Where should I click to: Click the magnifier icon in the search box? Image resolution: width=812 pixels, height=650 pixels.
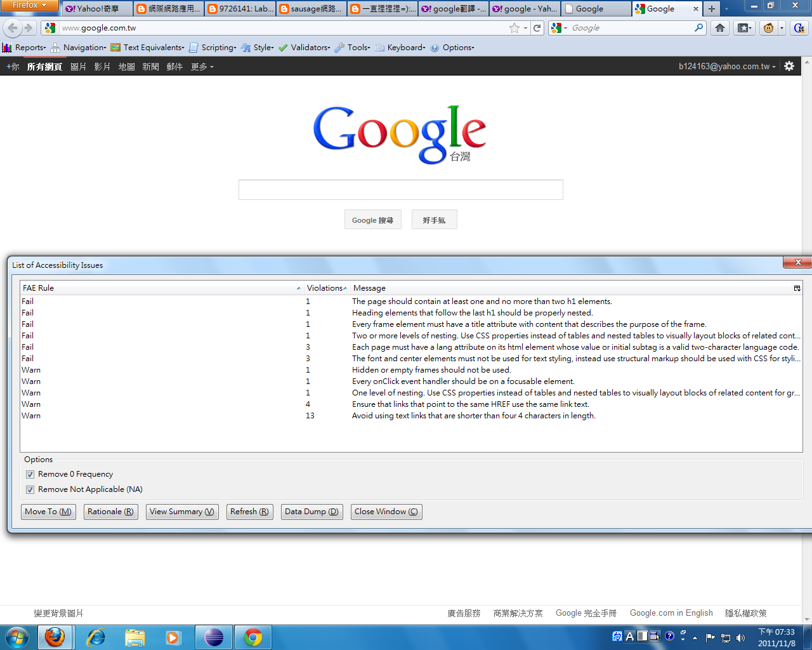click(x=698, y=28)
